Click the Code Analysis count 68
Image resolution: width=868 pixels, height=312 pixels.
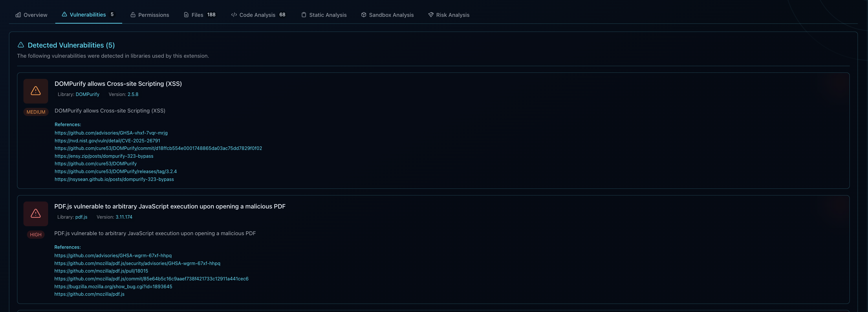click(282, 15)
